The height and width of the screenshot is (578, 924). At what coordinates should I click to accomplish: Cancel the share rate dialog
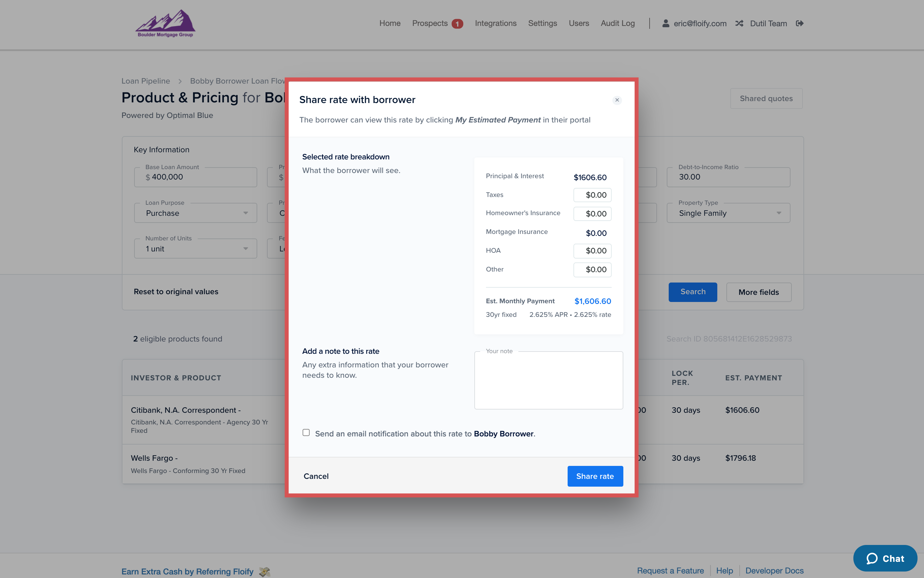point(316,476)
